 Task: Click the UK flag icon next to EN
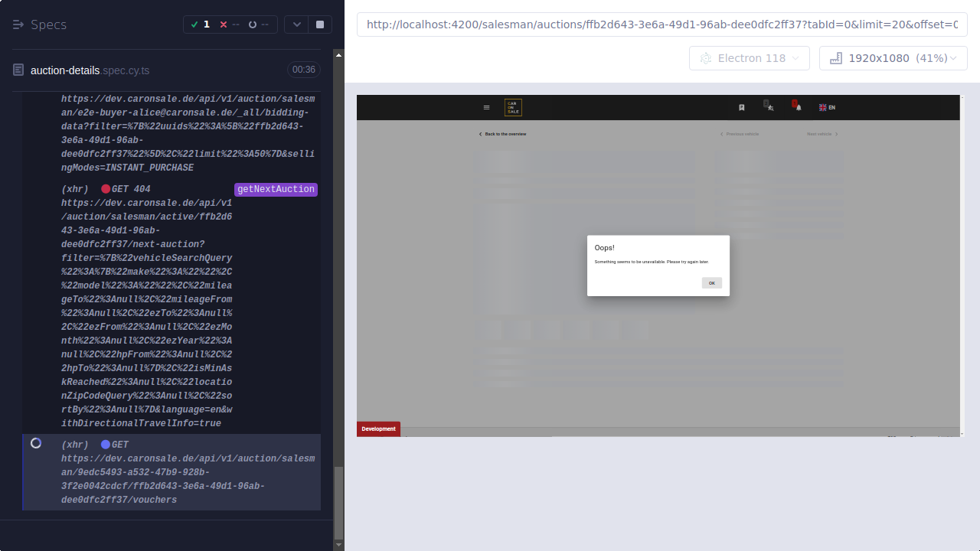[822, 107]
